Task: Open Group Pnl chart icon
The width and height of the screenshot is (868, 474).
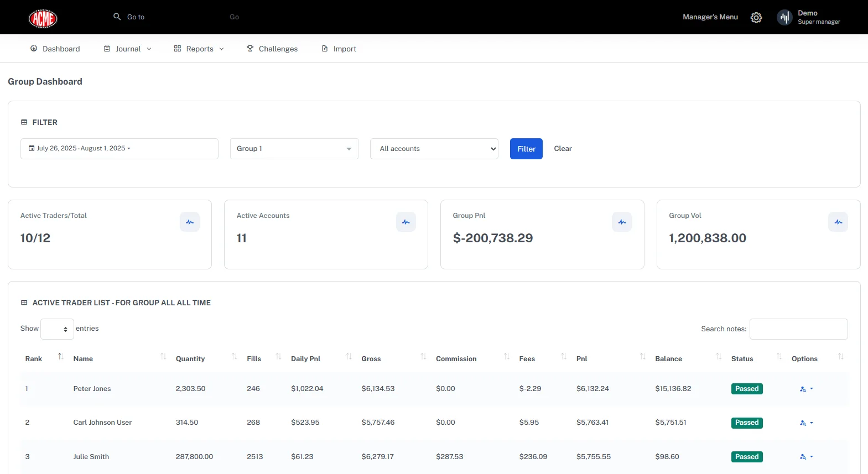Action: pos(622,222)
